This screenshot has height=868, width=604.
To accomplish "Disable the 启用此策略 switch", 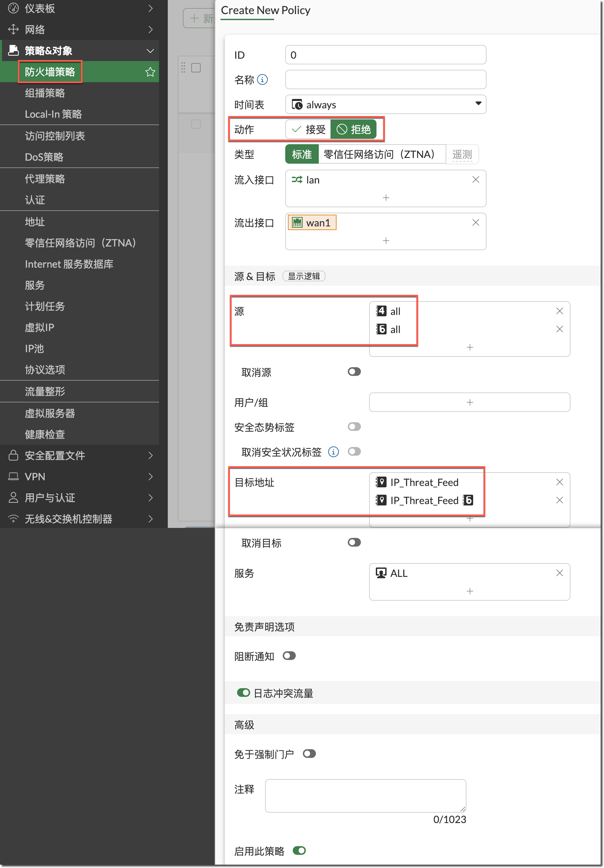I will click(299, 851).
